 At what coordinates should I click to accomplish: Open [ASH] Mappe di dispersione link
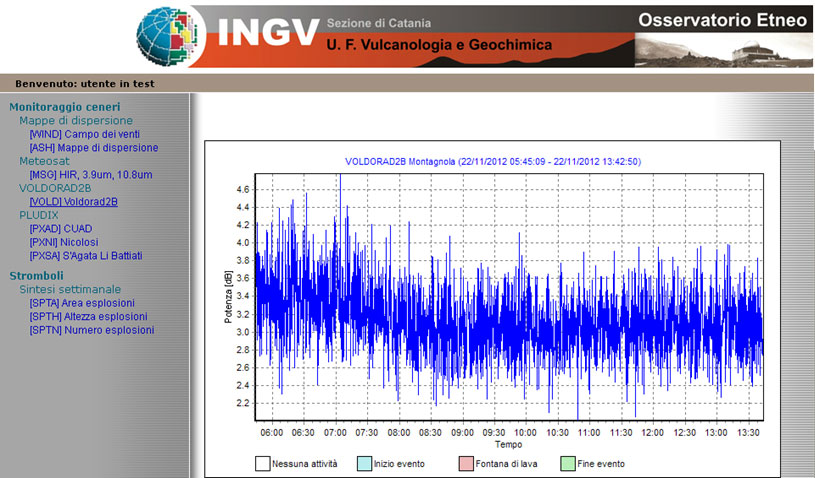[94, 148]
